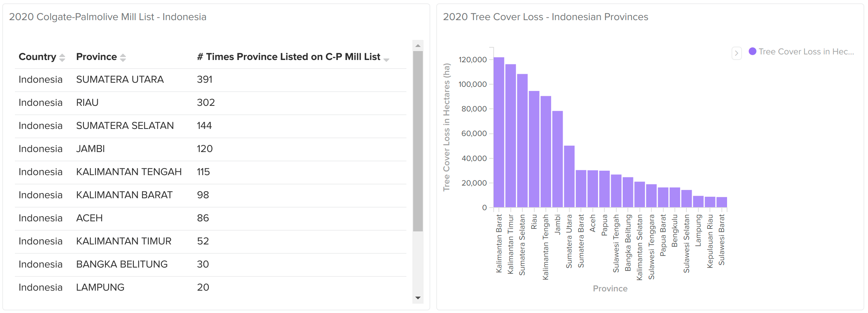868x313 pixels.
Task: Click the KALIMANTAN TIMUR province cell
Action: point(124,241)
